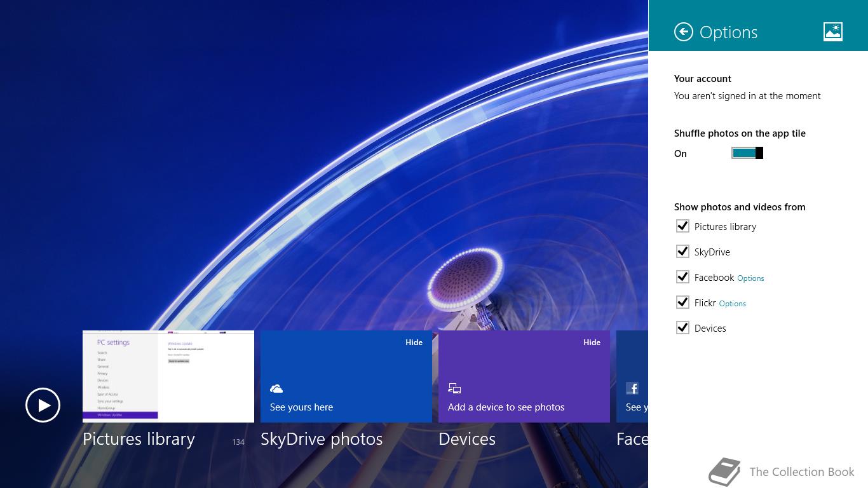Go back using the Options back arrow
Image resolution: width=868 pixels, height=488 pixels.
684,32
